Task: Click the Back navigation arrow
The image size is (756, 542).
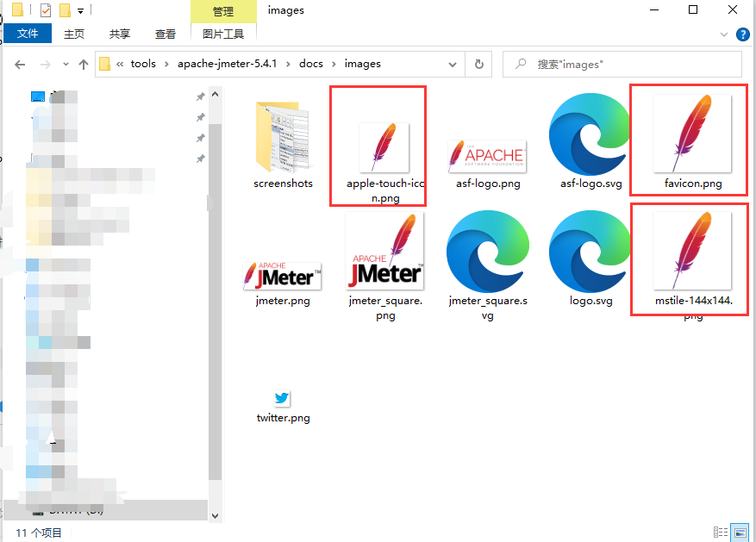Action: 20,65
